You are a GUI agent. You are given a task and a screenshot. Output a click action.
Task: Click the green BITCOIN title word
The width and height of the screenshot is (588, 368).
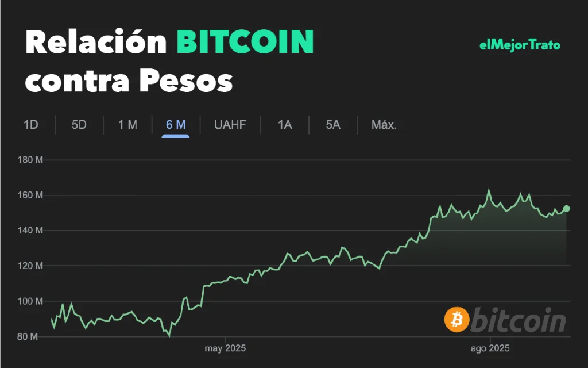[245, 41]
